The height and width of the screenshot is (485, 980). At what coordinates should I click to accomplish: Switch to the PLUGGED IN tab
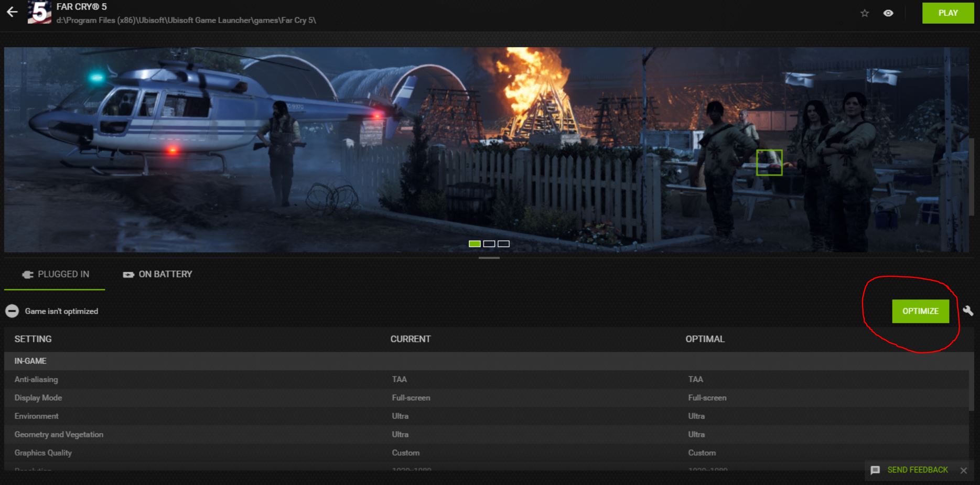pyautogui.click(x=55, y=274)
